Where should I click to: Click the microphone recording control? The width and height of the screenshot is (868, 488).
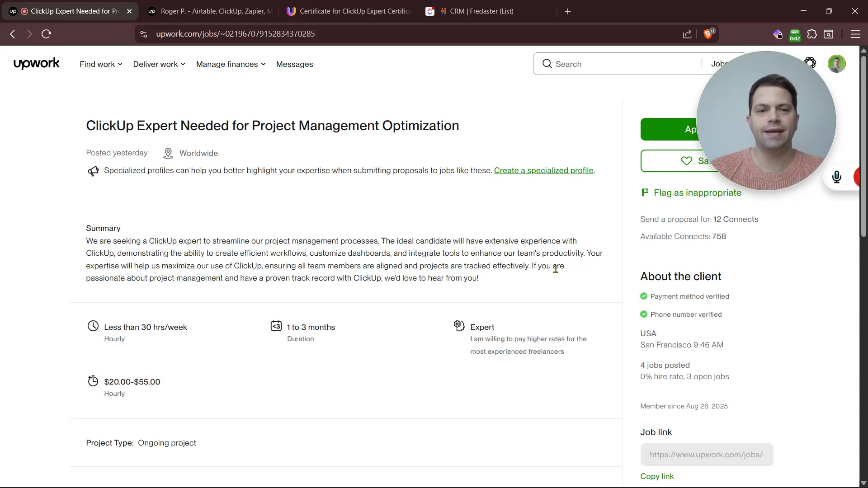click(837, 177)
